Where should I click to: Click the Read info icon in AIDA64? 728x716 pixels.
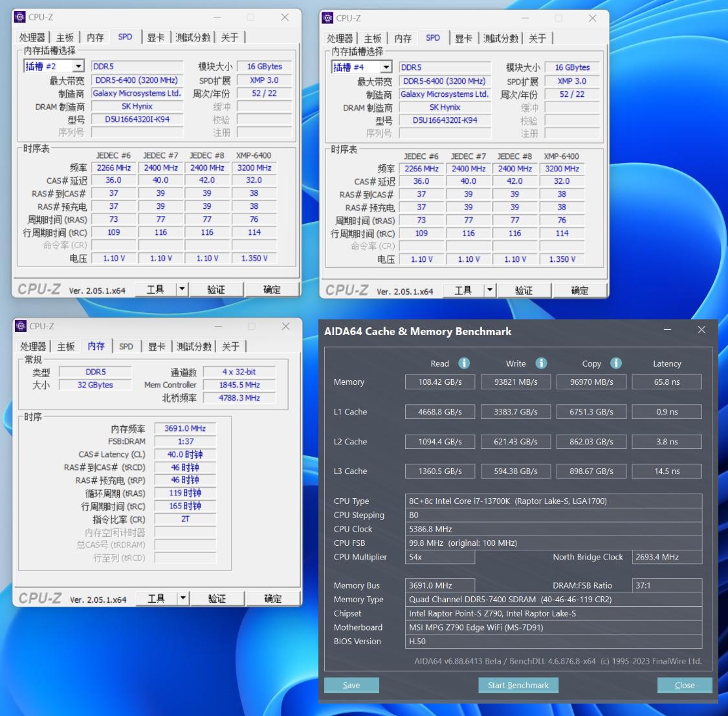[x=464, y=363]
